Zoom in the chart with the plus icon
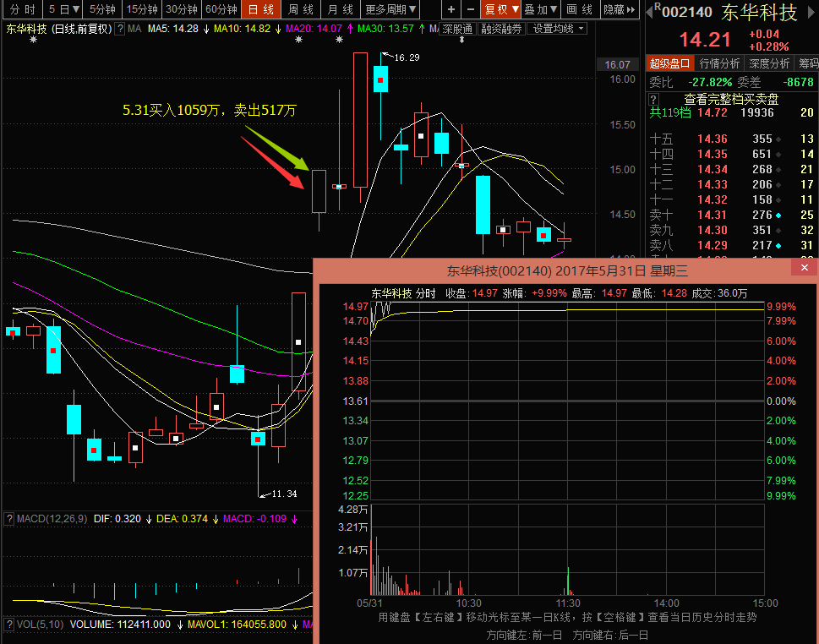This screenshot has width=819, height=644. coord(450,9)
